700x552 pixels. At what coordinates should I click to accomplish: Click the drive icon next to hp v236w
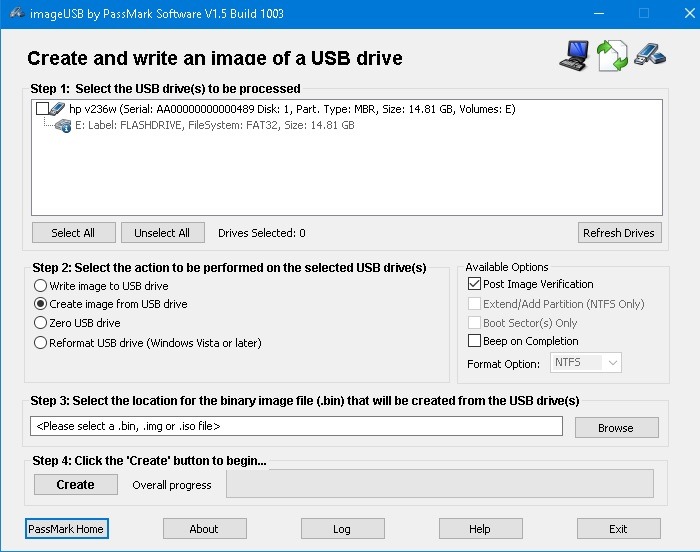tap(57, 109)
